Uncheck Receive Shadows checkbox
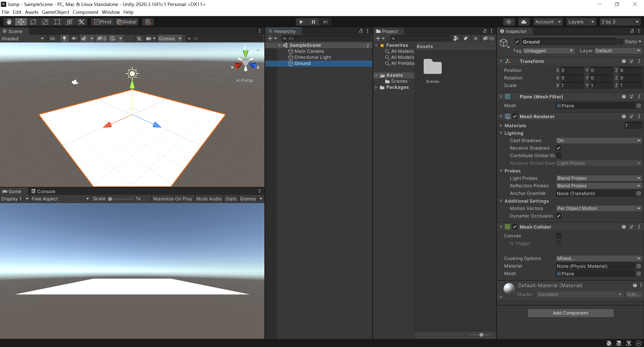The width and height of the screenshot is (644, 347). tap(558, 148)
